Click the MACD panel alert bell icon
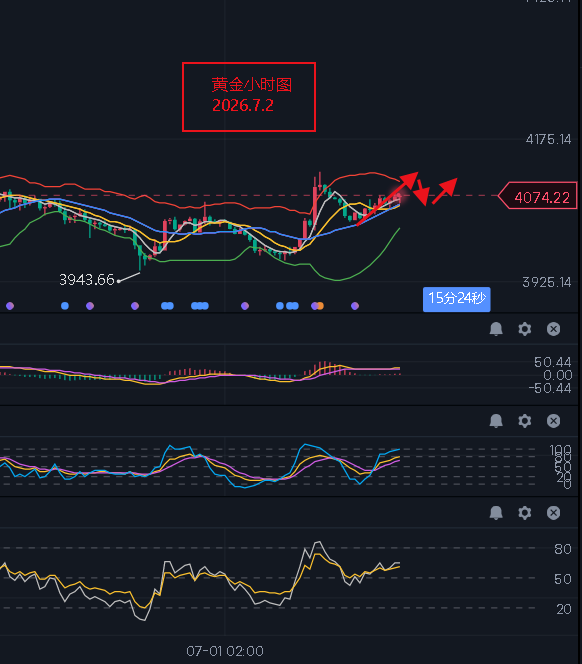 (496, 329)
